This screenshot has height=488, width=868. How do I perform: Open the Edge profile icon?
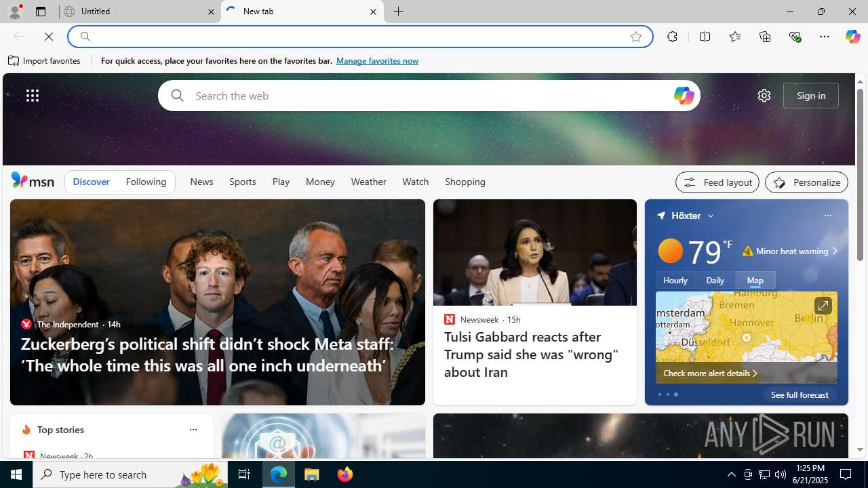pyautogui.click(x=14, y=12)
